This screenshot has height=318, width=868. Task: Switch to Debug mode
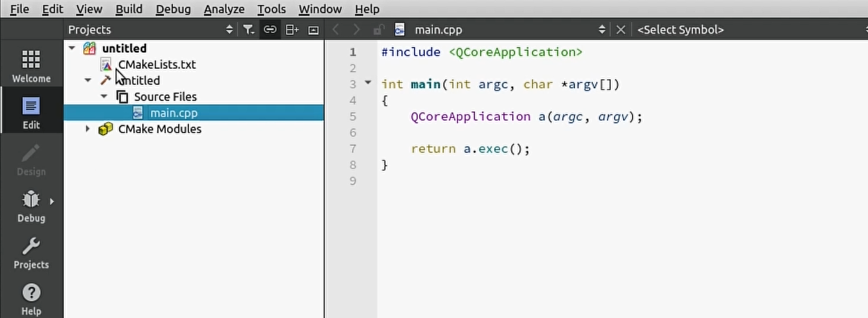pyautogui.click(x=31, y=205)
